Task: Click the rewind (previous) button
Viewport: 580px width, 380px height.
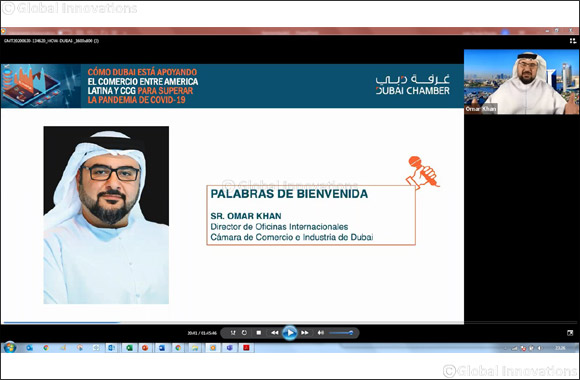Action: [x=274, y=333]
